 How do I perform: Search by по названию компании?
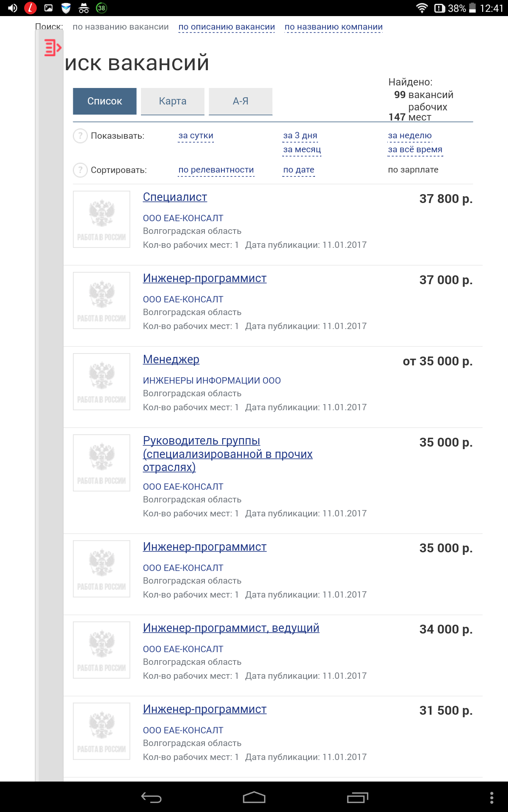[334, 27]
